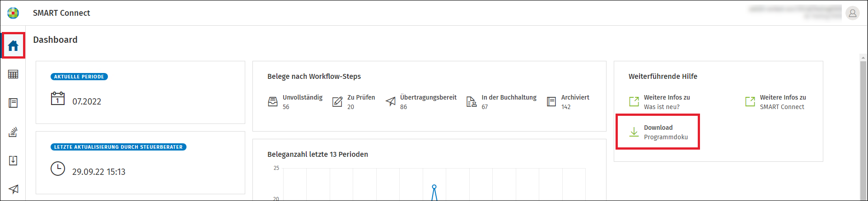Viewport: 868px width, 201px height.
Task: Click the AKTUELLE PERIODE badge
Action: (79, 77)
